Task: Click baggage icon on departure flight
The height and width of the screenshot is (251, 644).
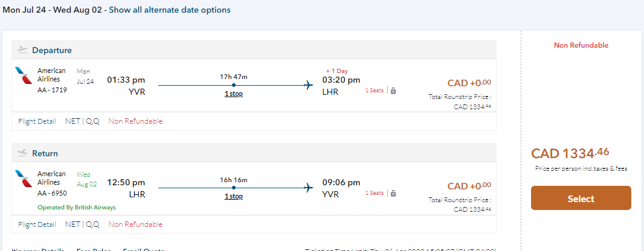Action: coord(393,91)
